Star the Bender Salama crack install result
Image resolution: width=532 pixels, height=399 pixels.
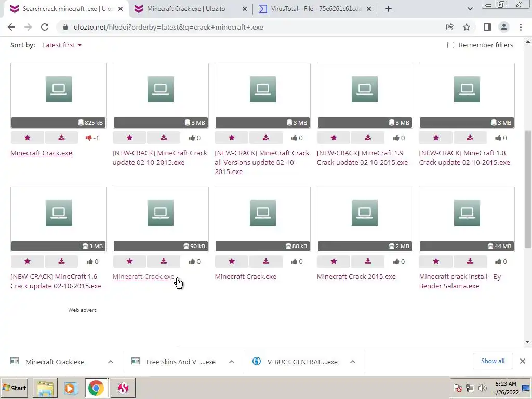(436, 261)
